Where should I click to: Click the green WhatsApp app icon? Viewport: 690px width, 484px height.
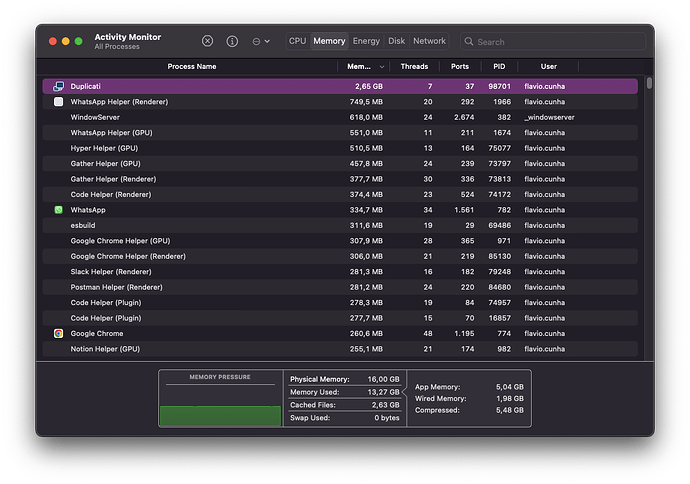click(59, 210)
